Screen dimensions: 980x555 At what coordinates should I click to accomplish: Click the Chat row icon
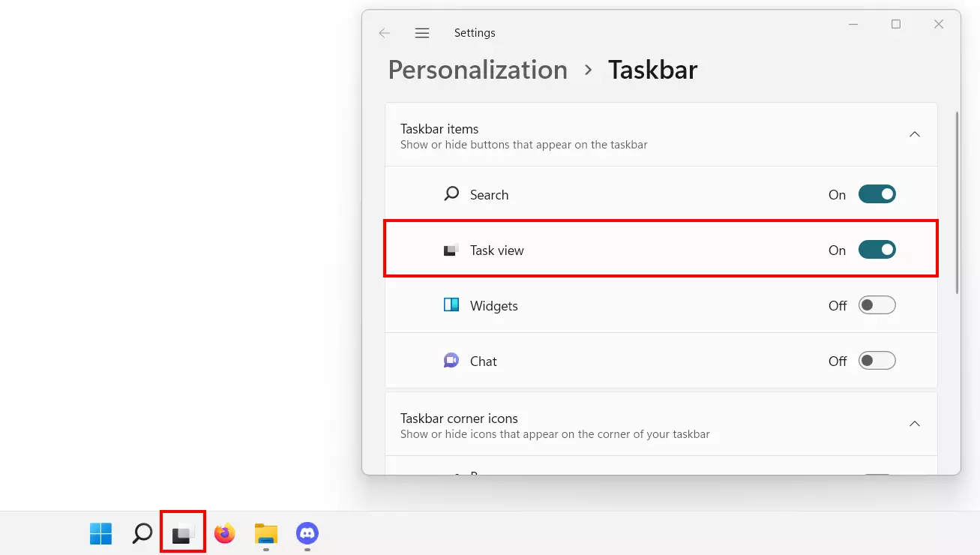click(x=451, y=361)
